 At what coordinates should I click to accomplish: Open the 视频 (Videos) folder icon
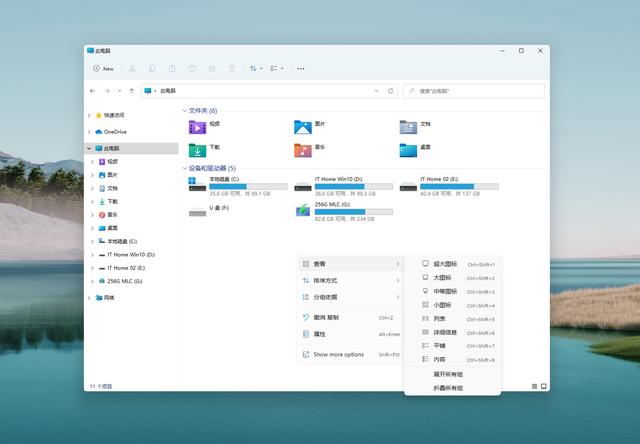(197, 127)
